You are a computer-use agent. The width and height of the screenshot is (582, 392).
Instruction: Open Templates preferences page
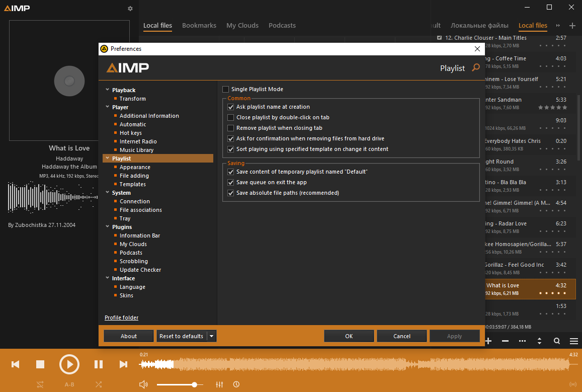click(x=132, y=184)
